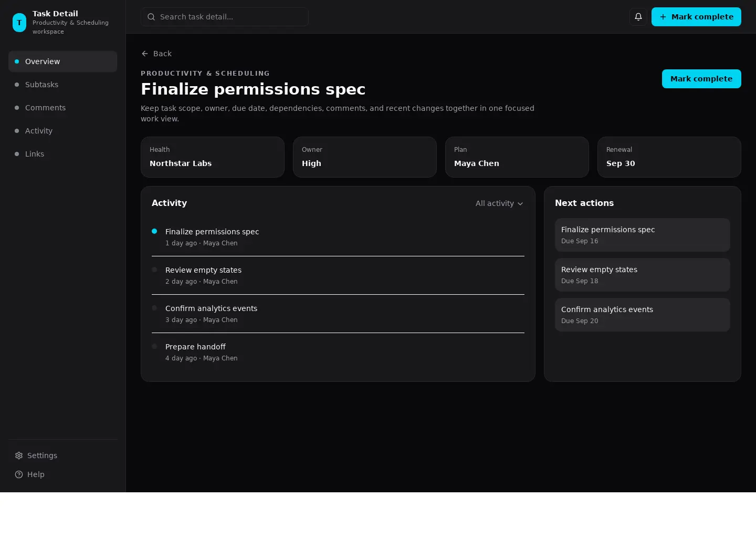Open Review empty states due Sep 18
Viewport: 756px width, 538px height.
click(643, 275)
